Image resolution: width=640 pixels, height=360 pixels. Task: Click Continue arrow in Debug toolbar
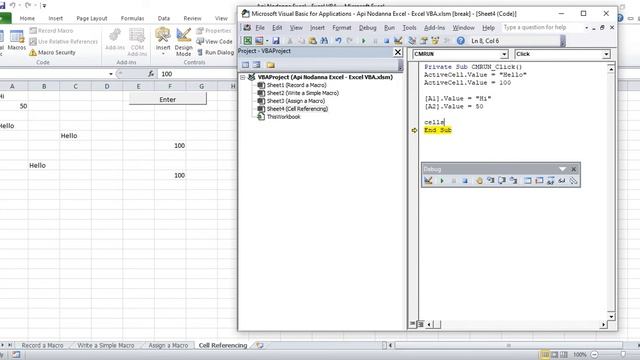pyautogui.click(x=442, y=180)
